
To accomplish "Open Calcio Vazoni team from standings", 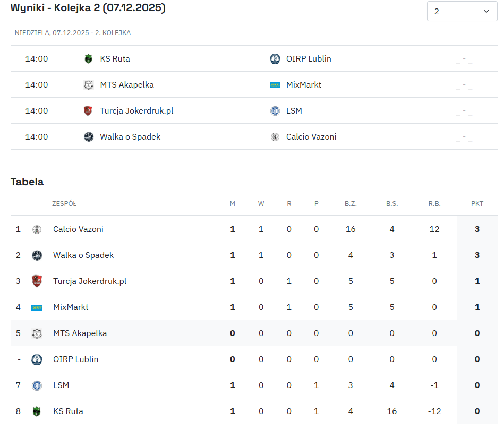I will 78,229.
